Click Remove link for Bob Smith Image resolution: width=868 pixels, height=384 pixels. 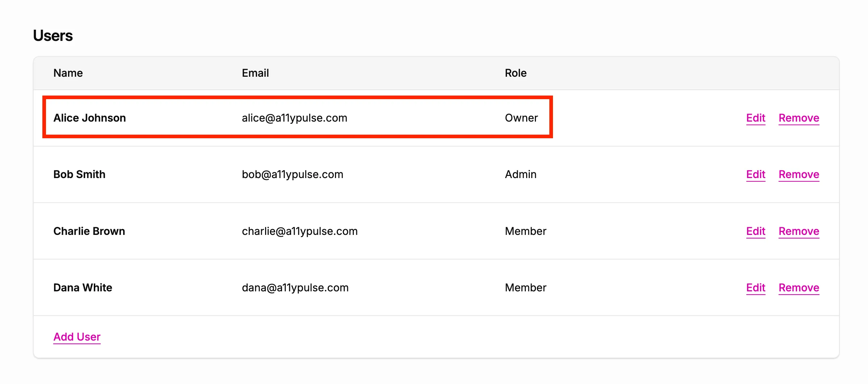tap(798, 174)
